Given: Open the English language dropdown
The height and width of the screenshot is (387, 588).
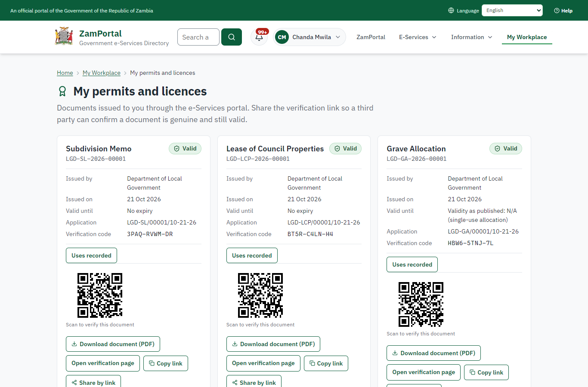Looking at the screenshot, I should coord(512,10).
